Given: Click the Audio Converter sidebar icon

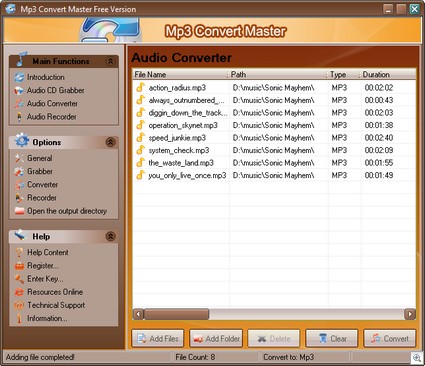Looking at the screenshot, I should pos(19,104).
